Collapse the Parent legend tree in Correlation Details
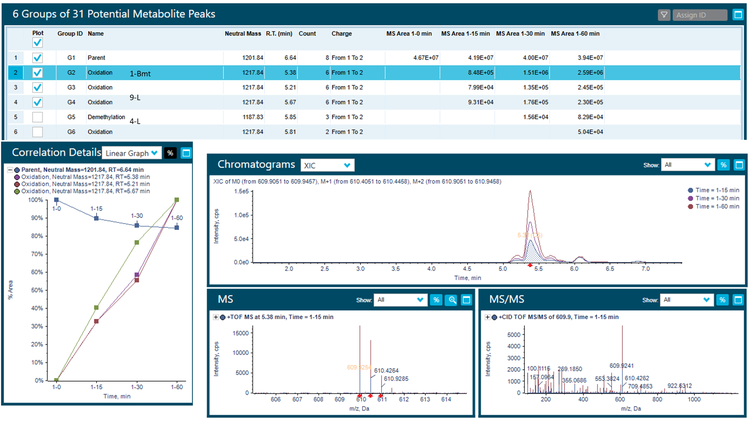Screen dimensions: 750x422 (9, 171)
